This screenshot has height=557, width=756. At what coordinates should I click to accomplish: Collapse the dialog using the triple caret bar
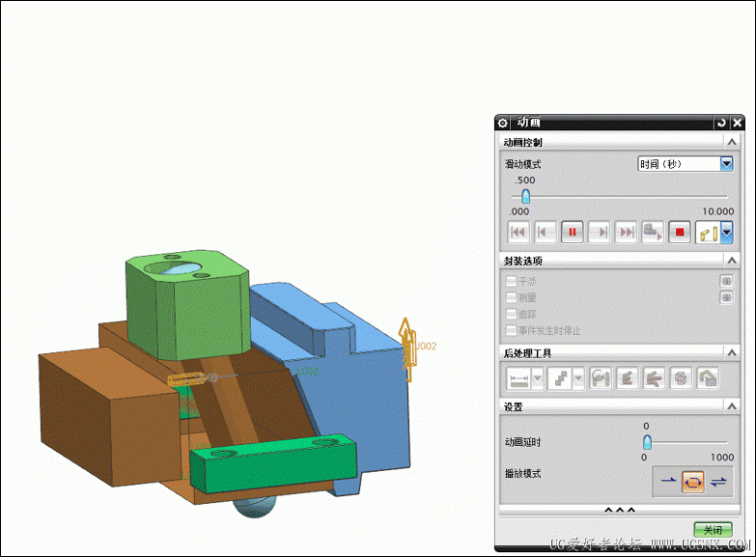(x=620, y=511)
